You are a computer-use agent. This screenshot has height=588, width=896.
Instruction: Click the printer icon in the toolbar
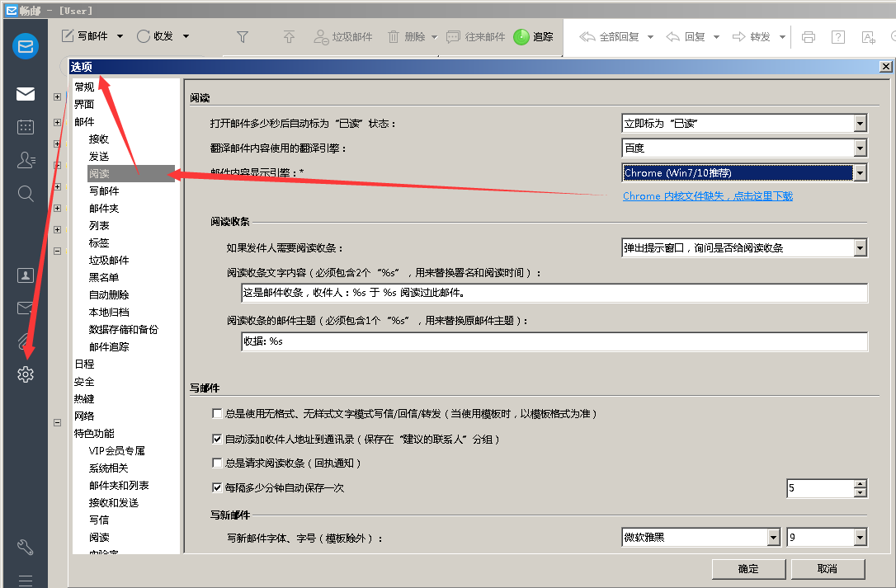[808, 37]
